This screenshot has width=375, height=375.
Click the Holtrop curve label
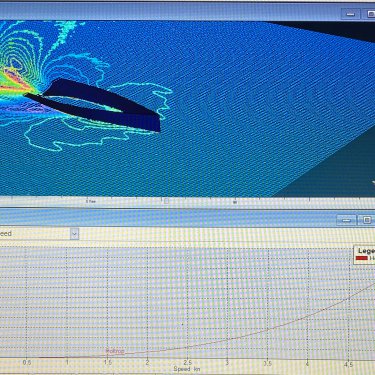tap(115, 351)
